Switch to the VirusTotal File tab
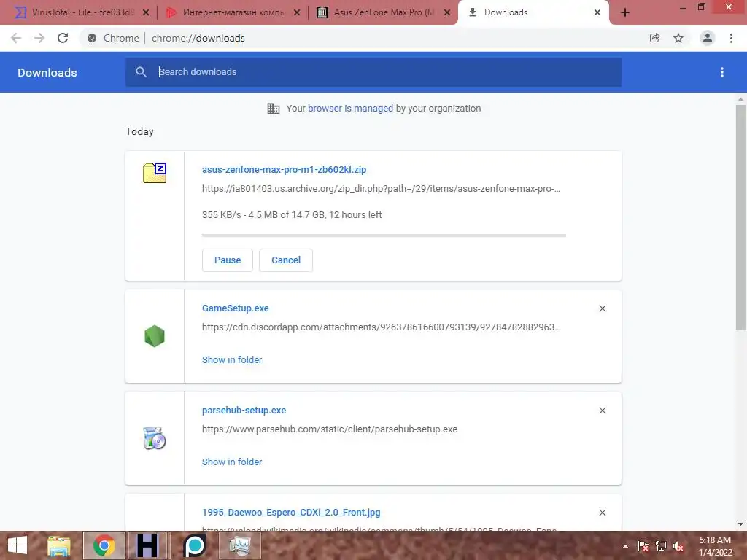This screenshot has width=747, height=560. pyautogui.click(x=76, y=12)
